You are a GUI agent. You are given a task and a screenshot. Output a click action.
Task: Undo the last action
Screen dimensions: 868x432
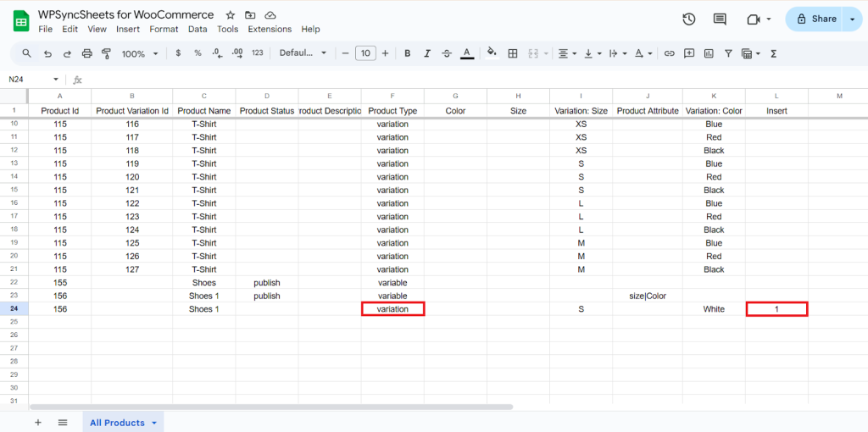coord(47,53)
